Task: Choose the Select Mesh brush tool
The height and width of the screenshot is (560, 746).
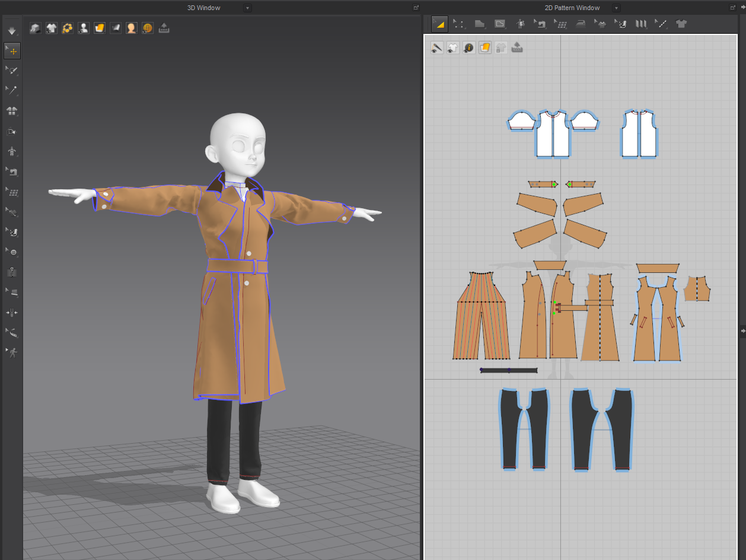Action: tap(12, 71)
